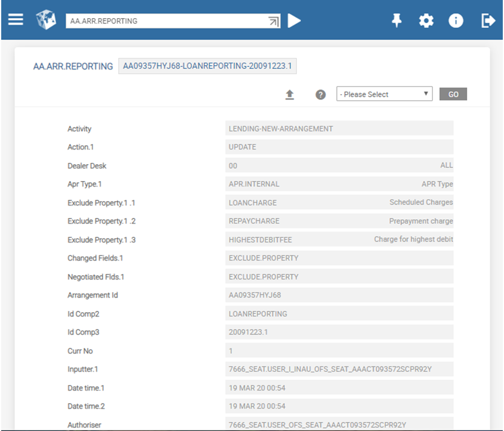Click the pin icon in header
The width and height of the screenshot is (504, 431).
click(x=397, y=21)
